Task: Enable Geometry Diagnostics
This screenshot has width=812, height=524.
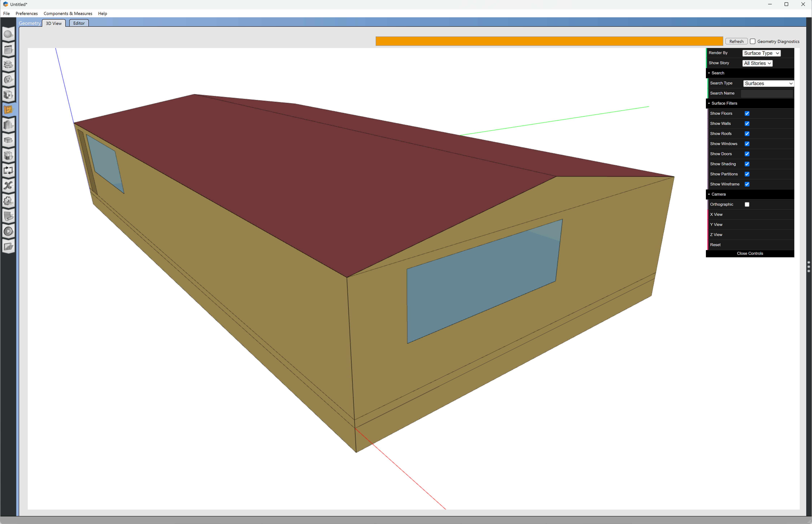Action: click(x=752, y=41)
